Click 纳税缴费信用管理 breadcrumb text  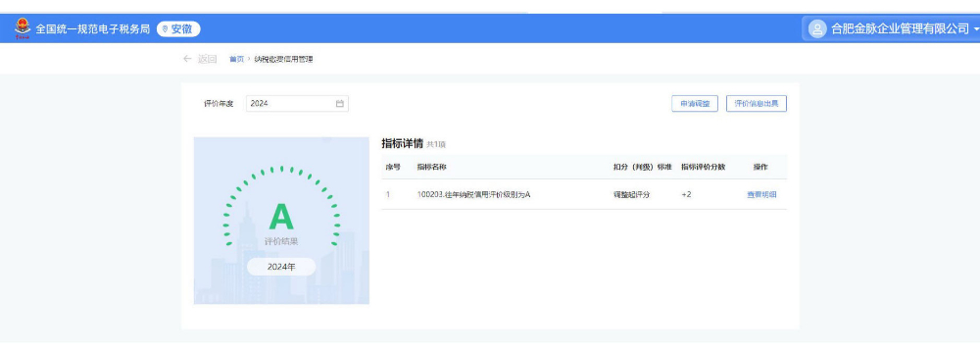pos(284,60)
